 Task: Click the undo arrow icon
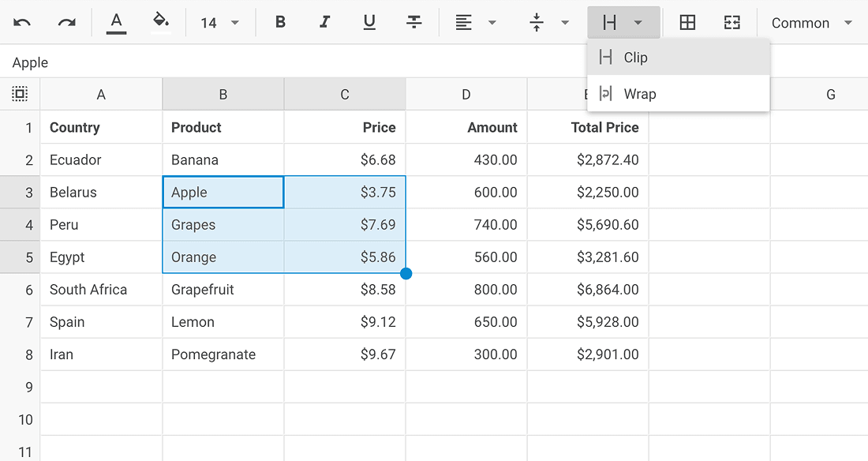(22, 23)
